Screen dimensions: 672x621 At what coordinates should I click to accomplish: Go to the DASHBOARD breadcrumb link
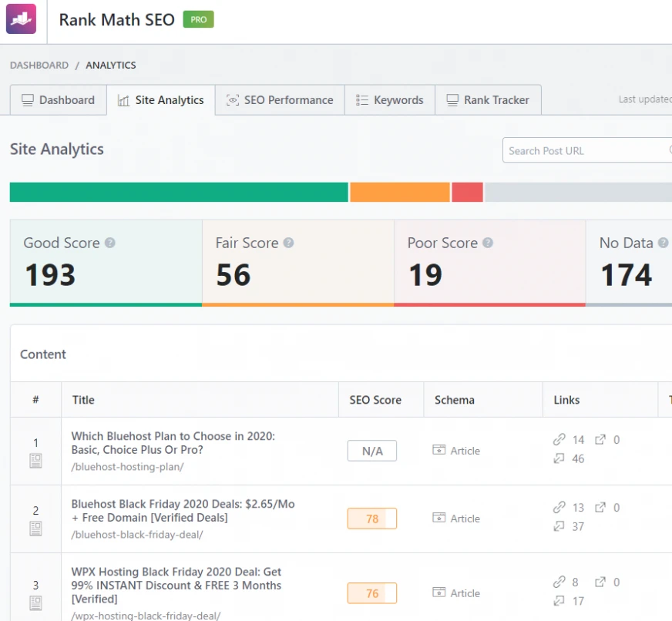coord(39,65)
